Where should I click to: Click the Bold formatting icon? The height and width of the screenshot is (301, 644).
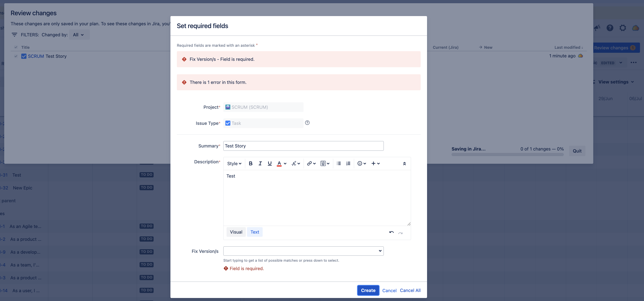pyautogui.click(x=250, y=163)
